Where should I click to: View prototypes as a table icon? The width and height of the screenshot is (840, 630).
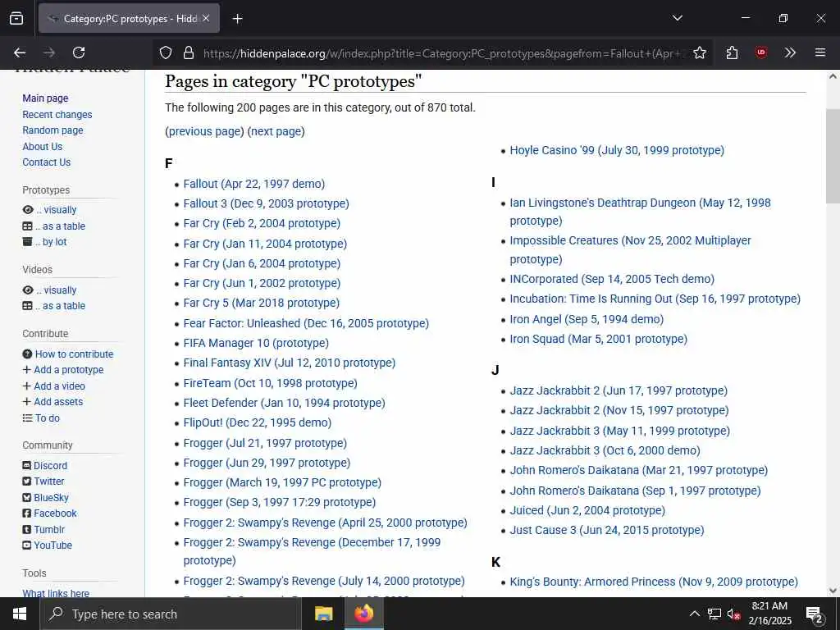[x=27, y=226]
